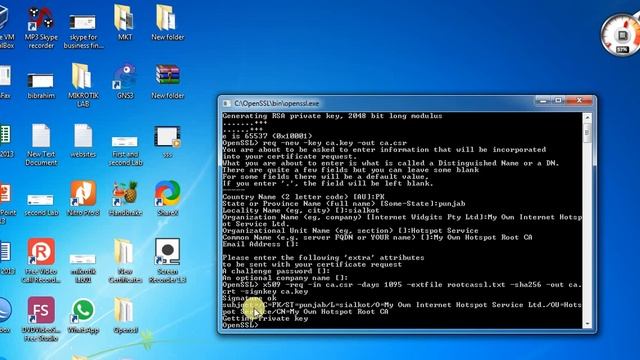This screenshot has height=360, width=640.
Task: Click the final OpenSSL> prompt line
Action: tap(240, 325)
